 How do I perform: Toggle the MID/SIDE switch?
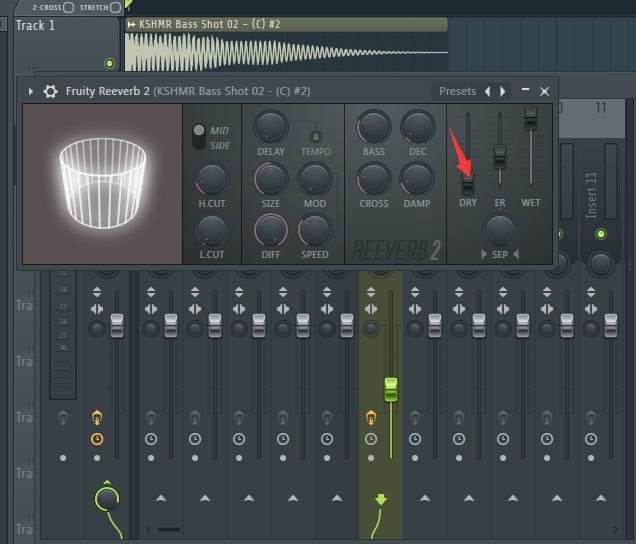click(199, 136)
